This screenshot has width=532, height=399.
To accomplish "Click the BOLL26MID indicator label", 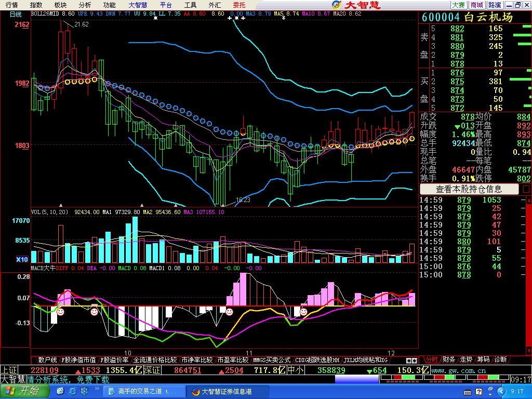I will [45, 14].
